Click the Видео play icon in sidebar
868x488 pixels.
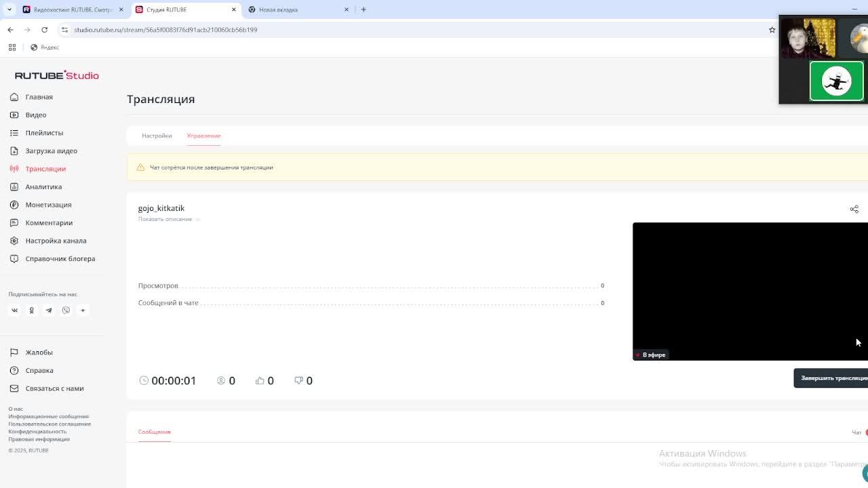(x=14, y=115)
